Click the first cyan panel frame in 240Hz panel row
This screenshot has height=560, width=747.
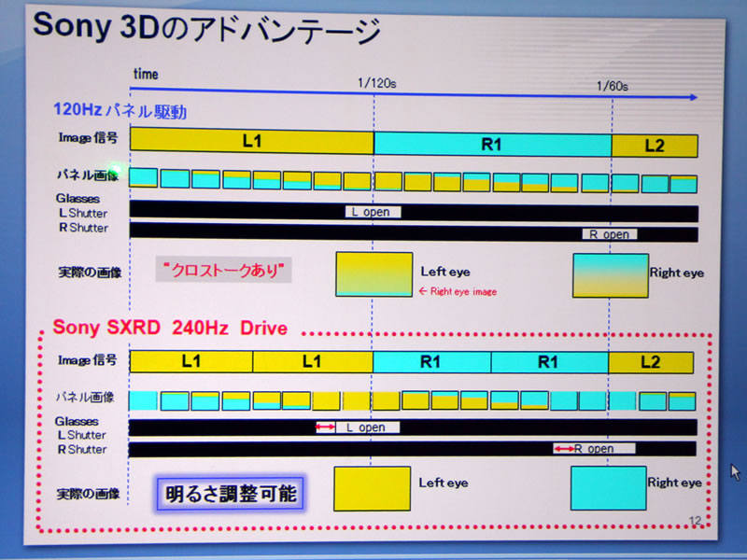(x=144, y=400)
